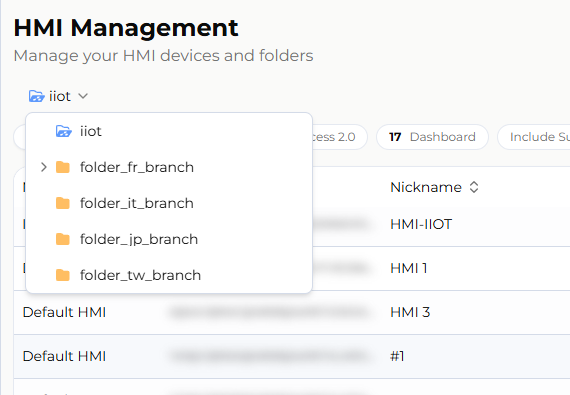Select the iiot root entry in the dropdown
The image size is (570, 395).
click(x=169, y=131)
